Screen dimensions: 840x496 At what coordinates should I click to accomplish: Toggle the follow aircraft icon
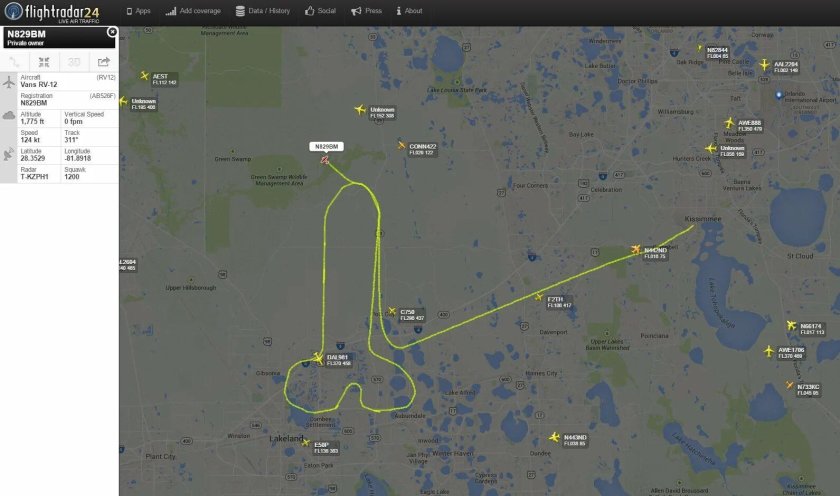pyautogui.click(x=44, y=62)
